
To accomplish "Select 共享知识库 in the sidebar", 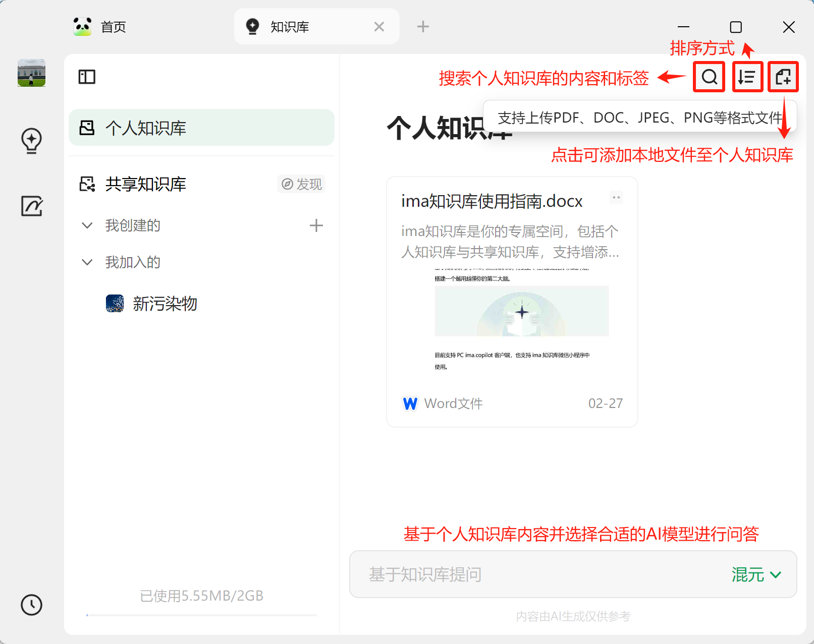I will [x=146, y=184].
